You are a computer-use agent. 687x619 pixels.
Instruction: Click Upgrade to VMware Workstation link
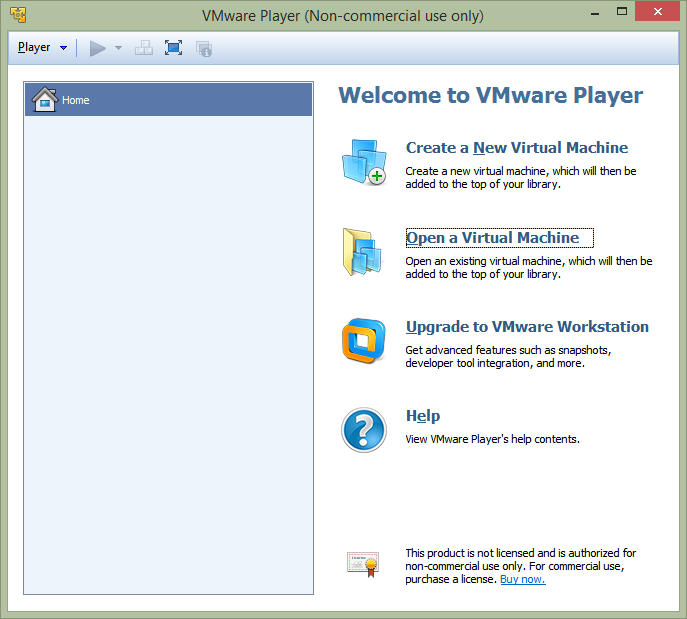click(527, 327)
